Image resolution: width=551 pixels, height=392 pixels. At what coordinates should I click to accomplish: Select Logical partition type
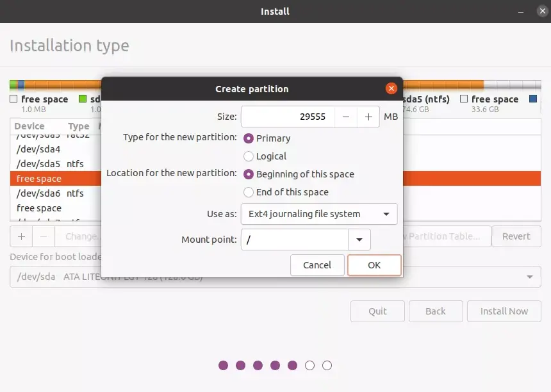pyautogui.click(x=249, y=156)
